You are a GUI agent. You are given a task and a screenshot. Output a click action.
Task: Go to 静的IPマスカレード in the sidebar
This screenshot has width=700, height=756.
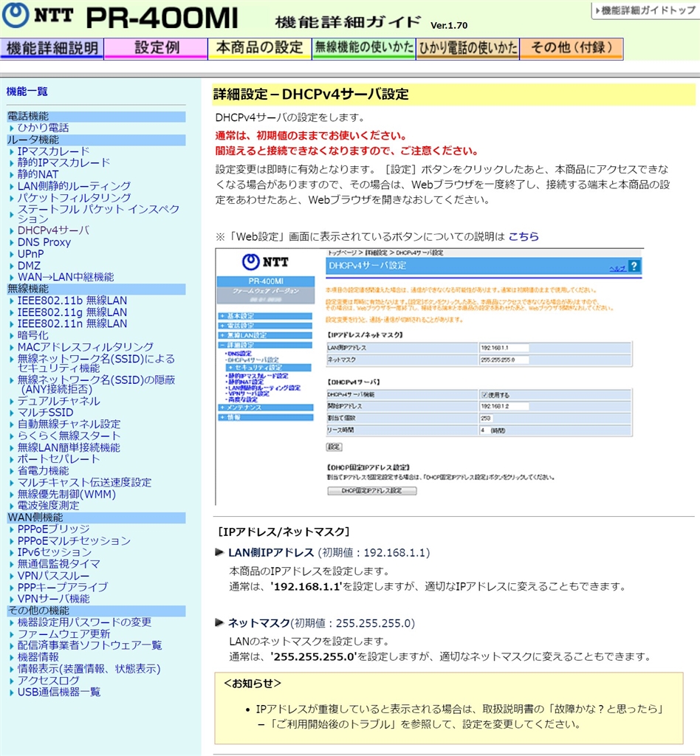click(64, 162)
